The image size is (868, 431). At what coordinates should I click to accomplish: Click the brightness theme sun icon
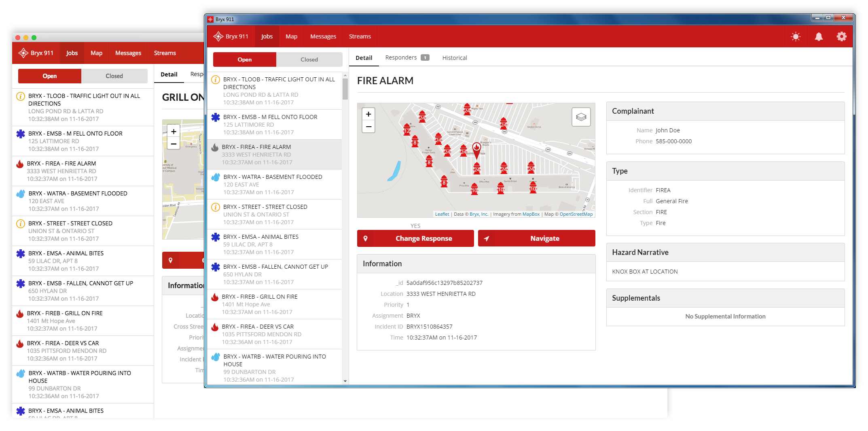pos(796,37)
